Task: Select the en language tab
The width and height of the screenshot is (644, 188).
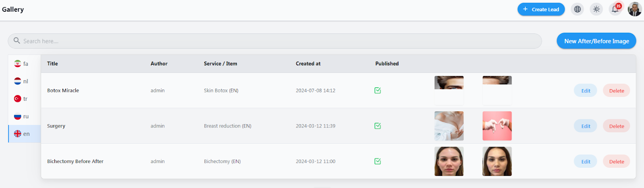Action: tap(25, 134)
